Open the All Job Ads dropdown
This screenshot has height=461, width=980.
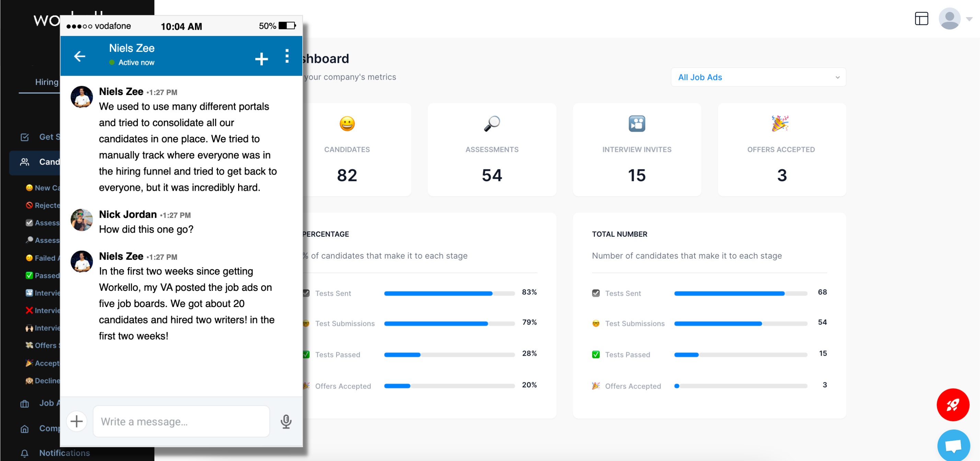(758, 77)
